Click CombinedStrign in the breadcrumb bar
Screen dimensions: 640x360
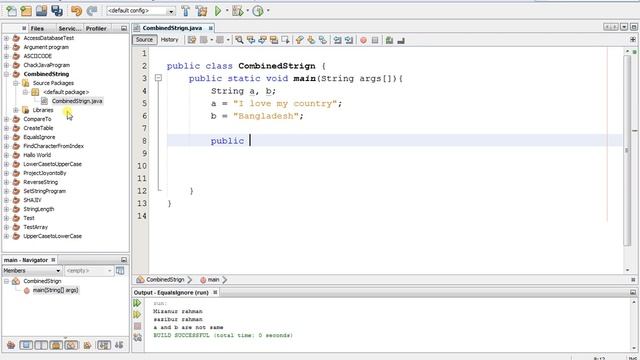click(x=165, y=280)
